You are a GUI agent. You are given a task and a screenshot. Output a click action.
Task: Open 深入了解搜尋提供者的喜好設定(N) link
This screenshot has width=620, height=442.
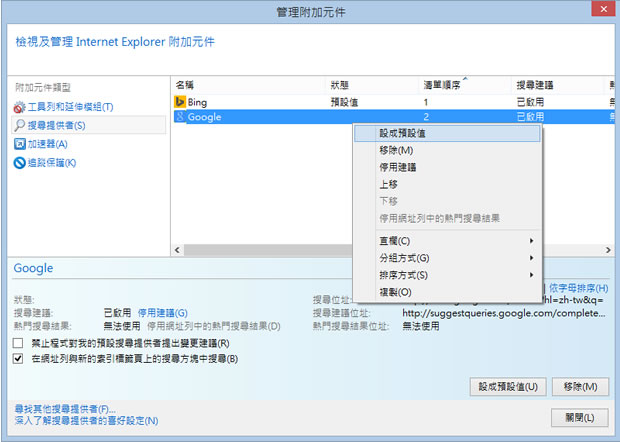(86, 421)
